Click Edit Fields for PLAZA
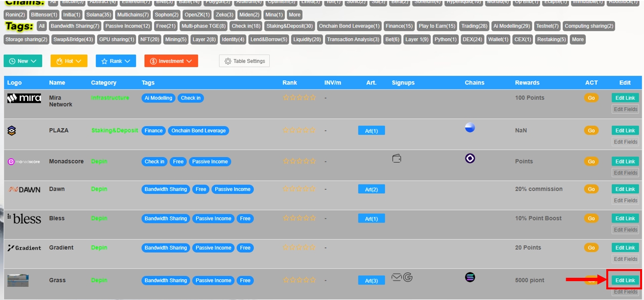 (625, 142)
